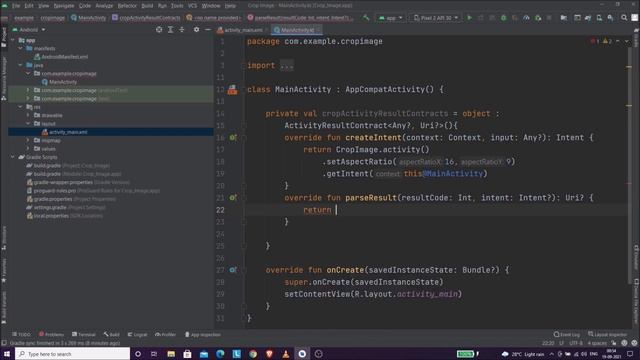The height and width of the screenshot is (360, 640).
Task: Open VLC media player from taskbar
Action: pyautogui.click(x=286, y=354)
